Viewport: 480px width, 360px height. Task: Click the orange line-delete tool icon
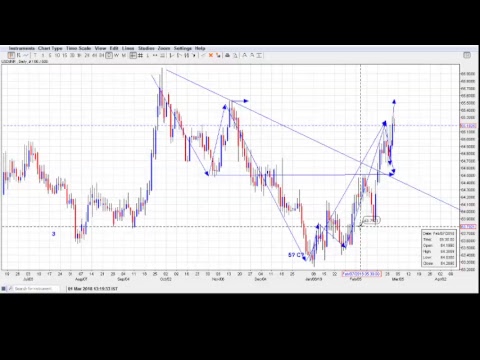(218, 55)
